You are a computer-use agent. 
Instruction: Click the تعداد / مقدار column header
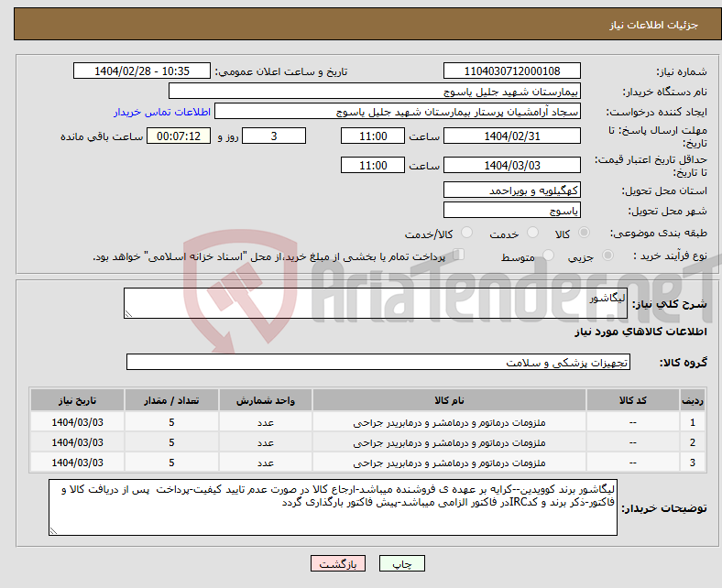[171, 400]
